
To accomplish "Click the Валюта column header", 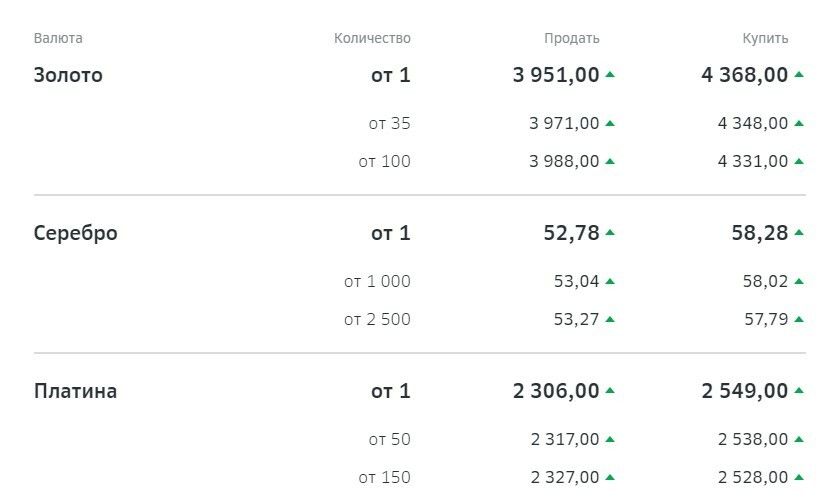I will (58, 38).
